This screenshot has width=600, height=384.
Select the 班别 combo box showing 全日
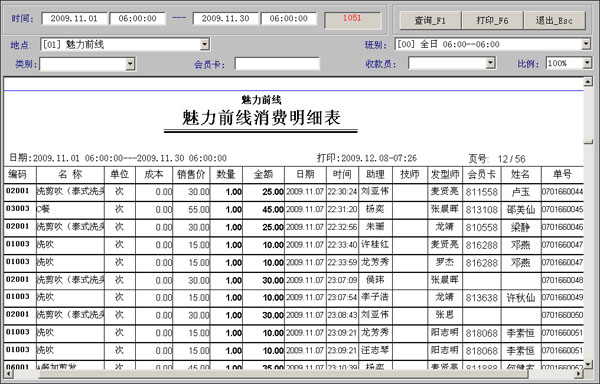[x=493, y=44]
